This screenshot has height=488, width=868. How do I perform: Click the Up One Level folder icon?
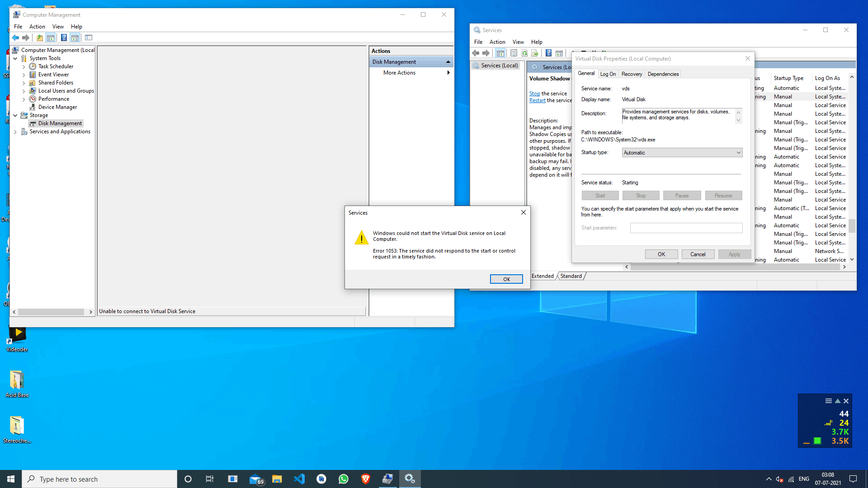tap(40, 38)
